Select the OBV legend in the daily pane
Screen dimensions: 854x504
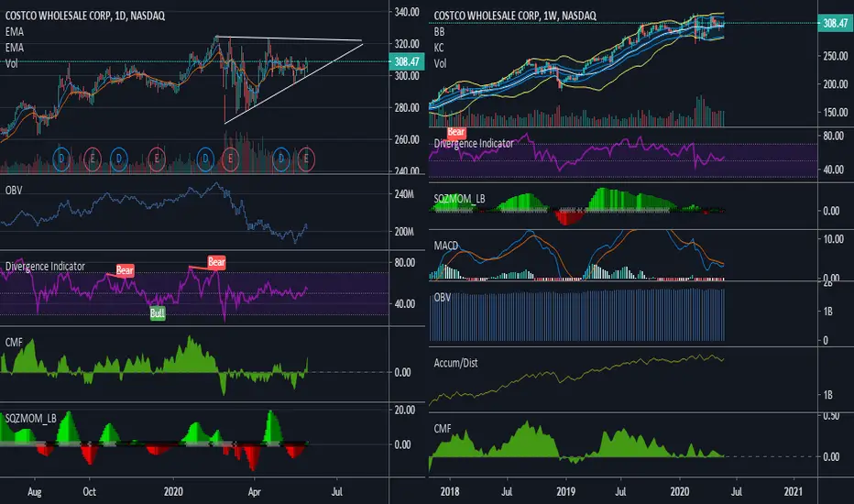[14, 191]
